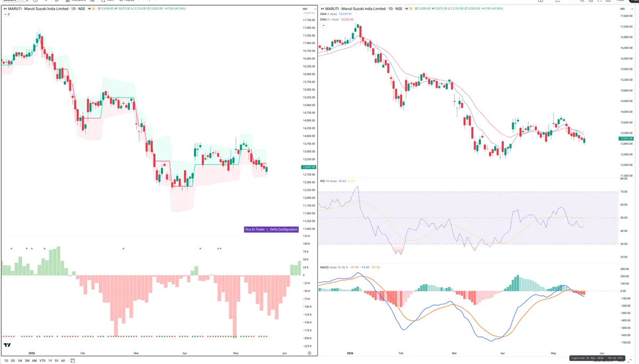
Task: Click the +47.00 (+0.36%) change in left chart
Action: coord(176,9)
